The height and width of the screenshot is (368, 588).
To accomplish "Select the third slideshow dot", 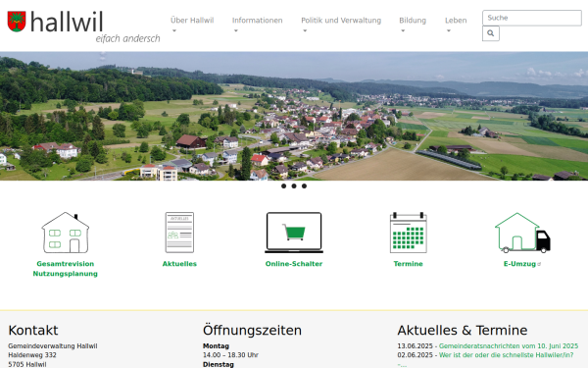I will coord(304,185).
